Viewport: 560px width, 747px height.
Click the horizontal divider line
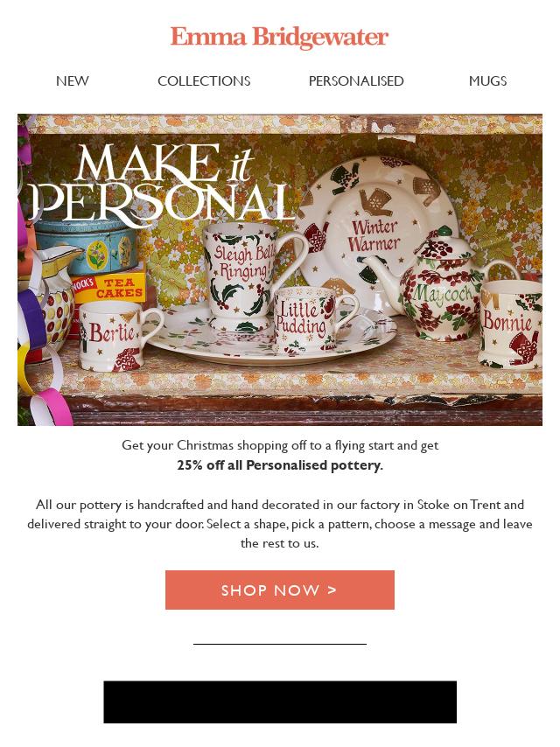(x=280, y=644)
